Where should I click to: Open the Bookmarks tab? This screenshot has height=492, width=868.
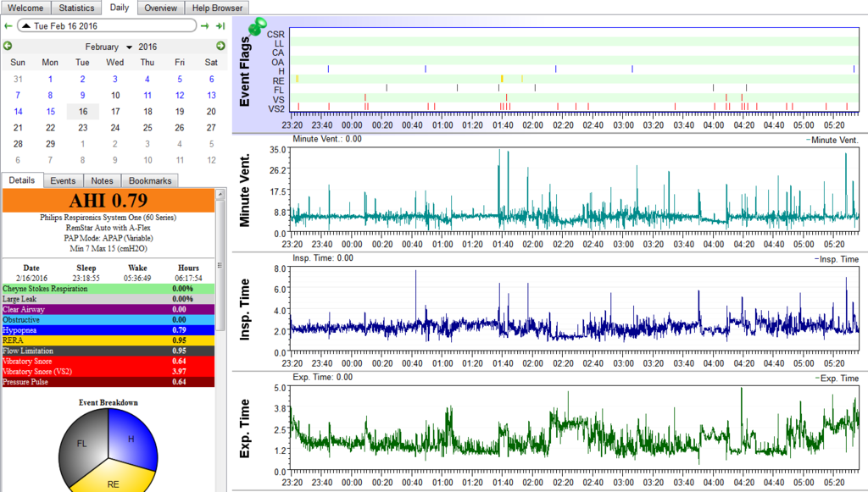pos(150,180)
